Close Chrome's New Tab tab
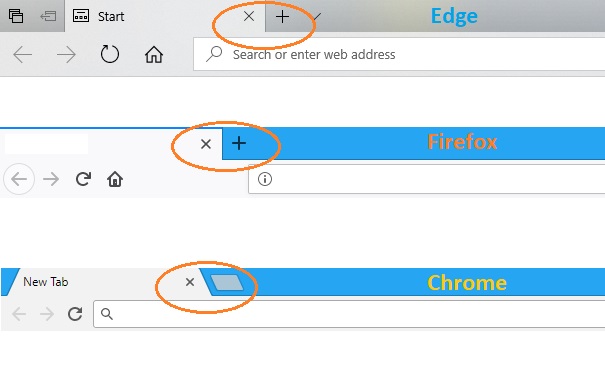Viewport: 605px width, 379px height. coord(190,282)
